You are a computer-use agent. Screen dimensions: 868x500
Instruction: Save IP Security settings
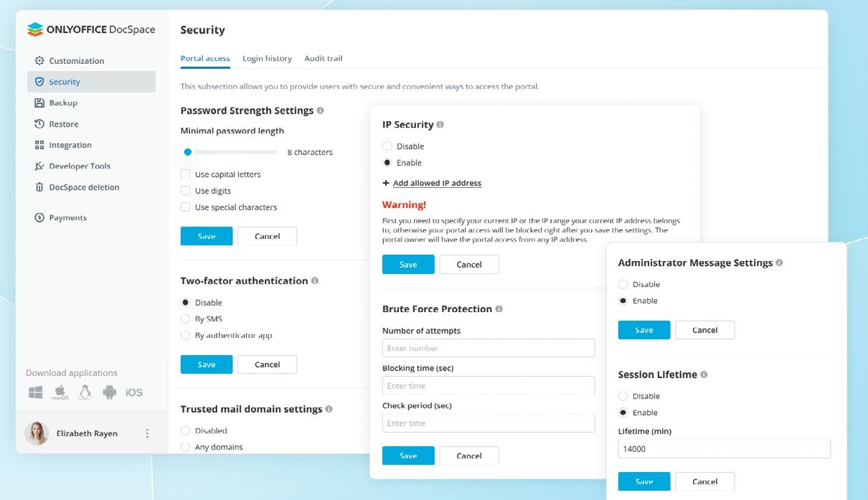[x=408, y=264]
